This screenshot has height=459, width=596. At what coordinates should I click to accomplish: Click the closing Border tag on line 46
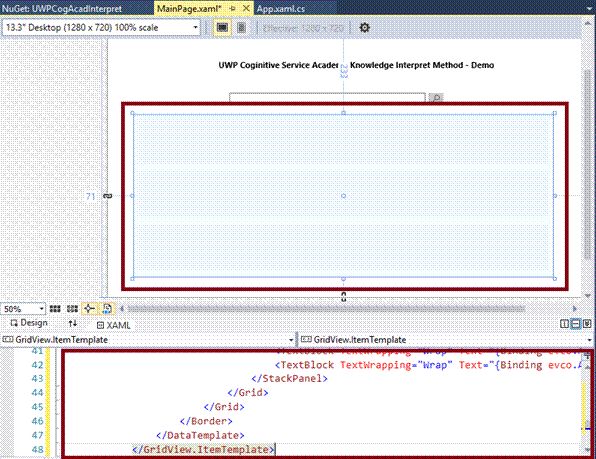click(x=206, y=421)
